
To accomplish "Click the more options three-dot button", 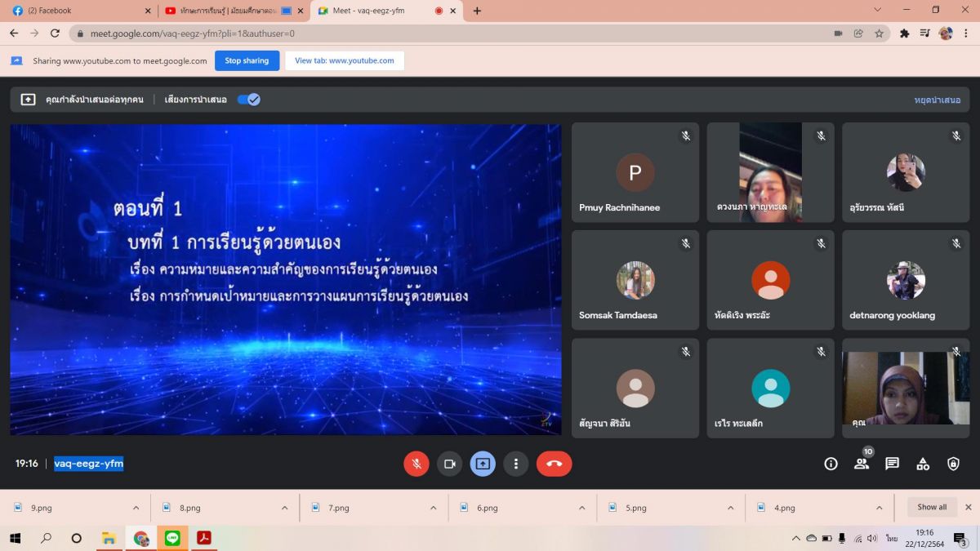I will [x=515, y=464].
